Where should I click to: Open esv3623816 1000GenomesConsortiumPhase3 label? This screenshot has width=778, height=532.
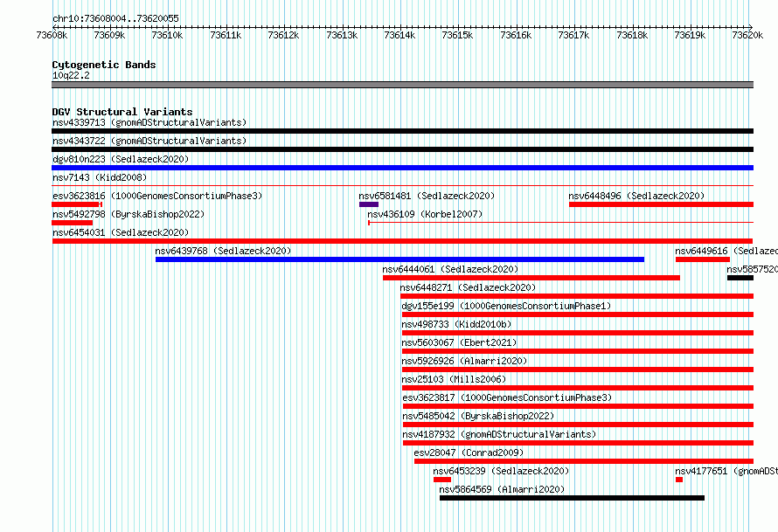(157, 196)
